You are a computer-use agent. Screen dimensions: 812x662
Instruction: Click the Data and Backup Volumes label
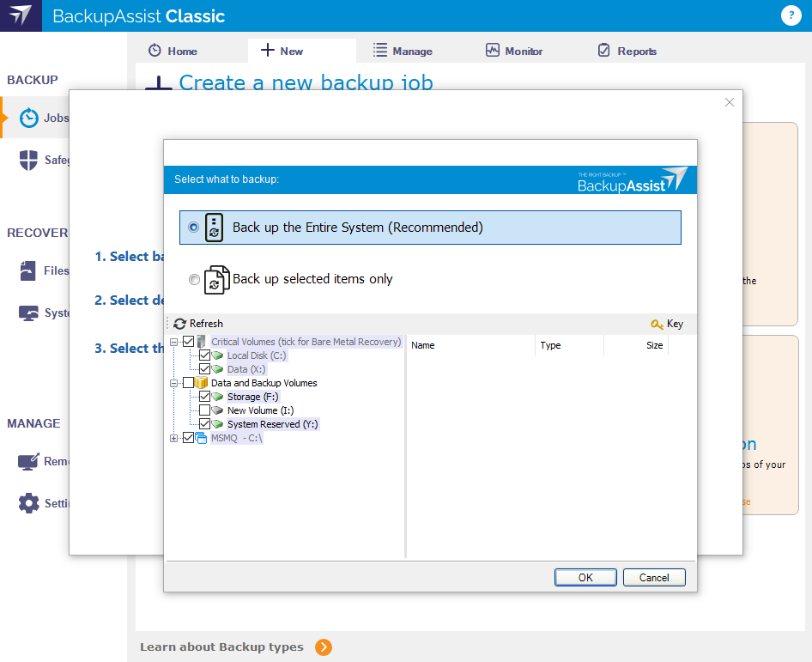click(x=264, y=383)
